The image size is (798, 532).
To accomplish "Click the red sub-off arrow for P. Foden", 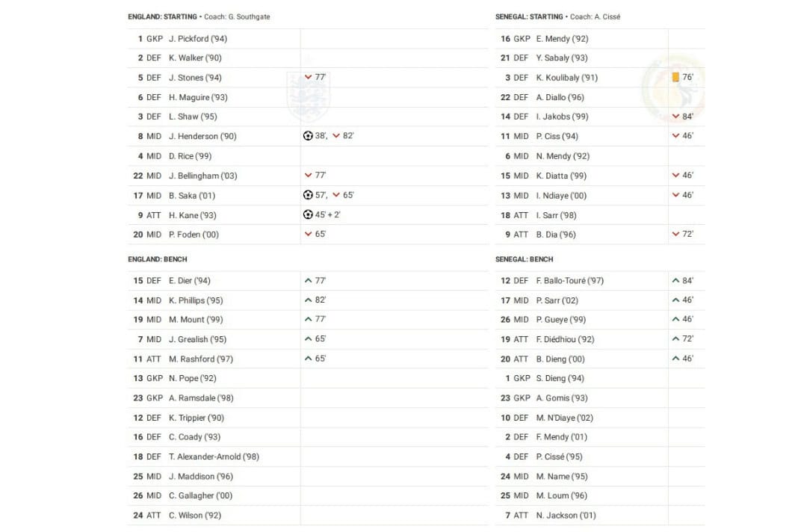I will click(308, 235).
